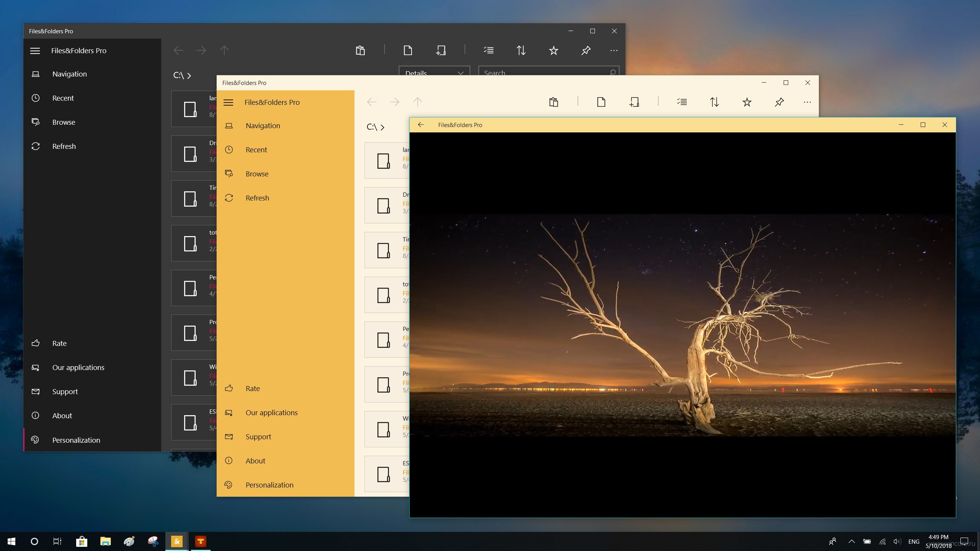The width and height of the screenshot is (980, 551).
Task: Click sort arrows icon in light window toolbar
Action: (x=714, y=102)
